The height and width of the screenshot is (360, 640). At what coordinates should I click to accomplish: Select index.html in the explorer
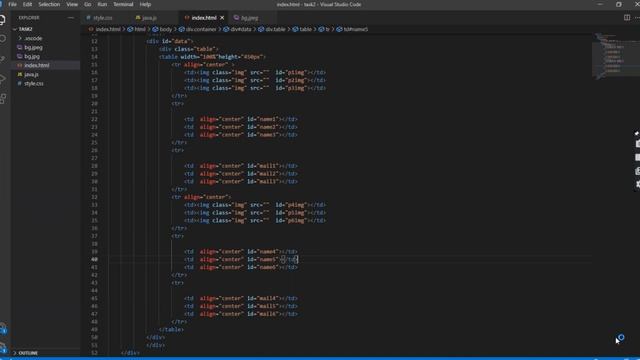point(45,65)
